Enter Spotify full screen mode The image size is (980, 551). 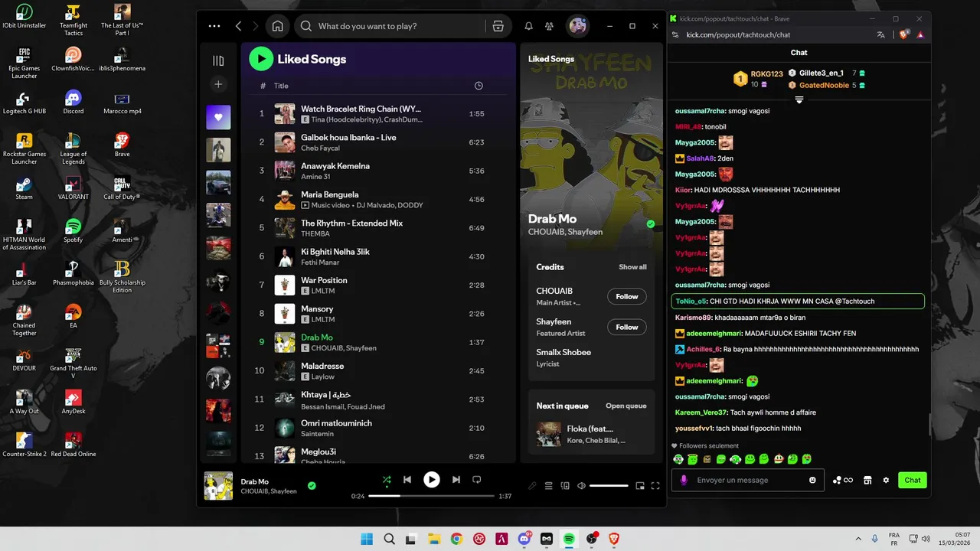[655, 485]
